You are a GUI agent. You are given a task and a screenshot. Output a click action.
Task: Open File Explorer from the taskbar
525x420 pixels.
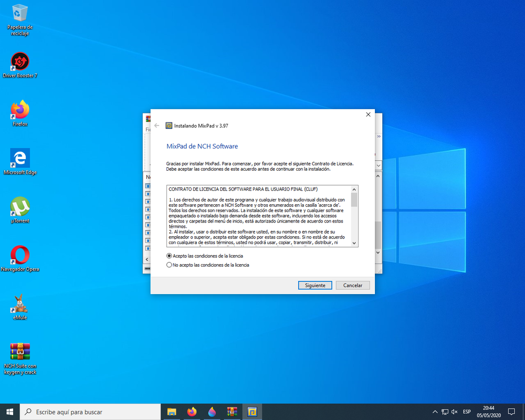pyautogui.click(x=172, y=412)
